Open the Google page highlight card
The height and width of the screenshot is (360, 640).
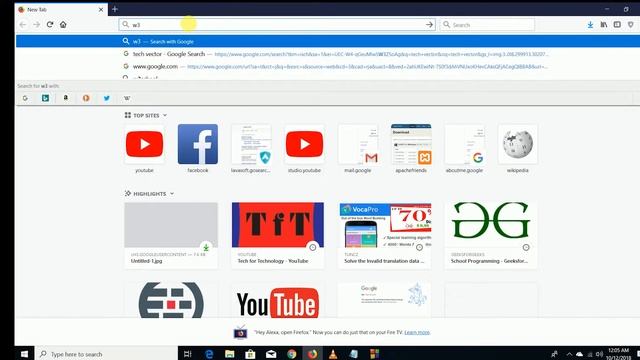tap(385, 300)
